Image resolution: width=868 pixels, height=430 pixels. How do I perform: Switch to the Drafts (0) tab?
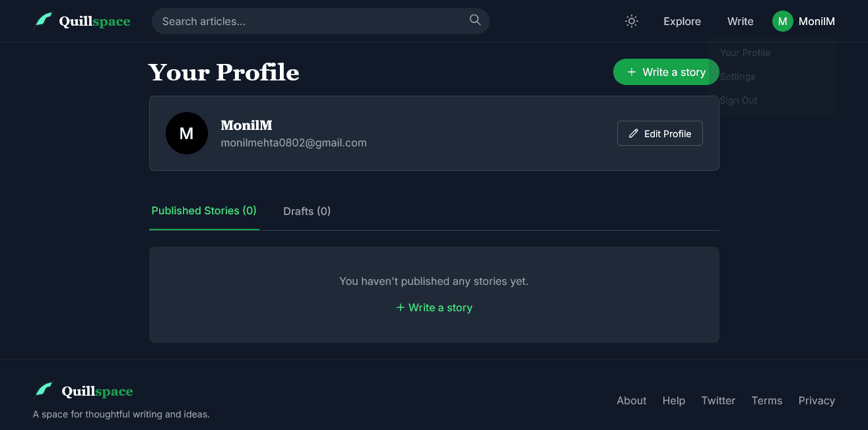pyautogui.click(x=307, y=211)
